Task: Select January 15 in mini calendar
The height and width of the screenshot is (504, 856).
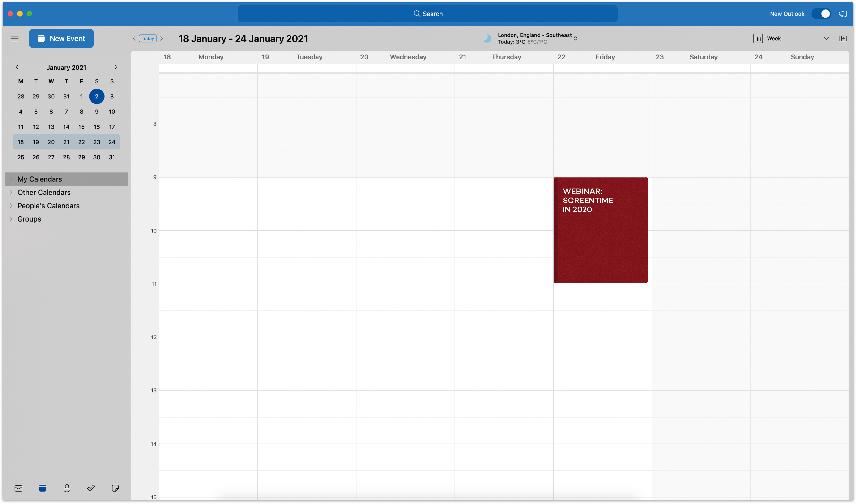Action: click(x=81, y=127)
